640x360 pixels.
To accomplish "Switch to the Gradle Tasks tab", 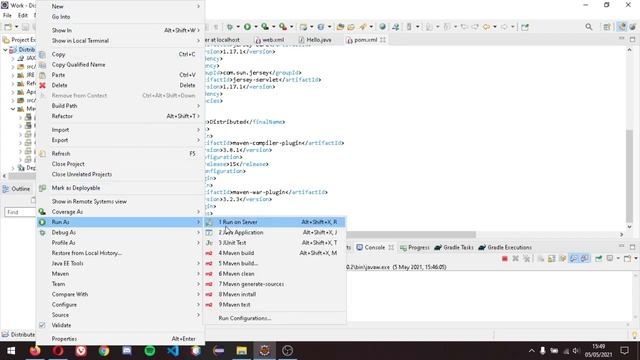I will (454, 247).
